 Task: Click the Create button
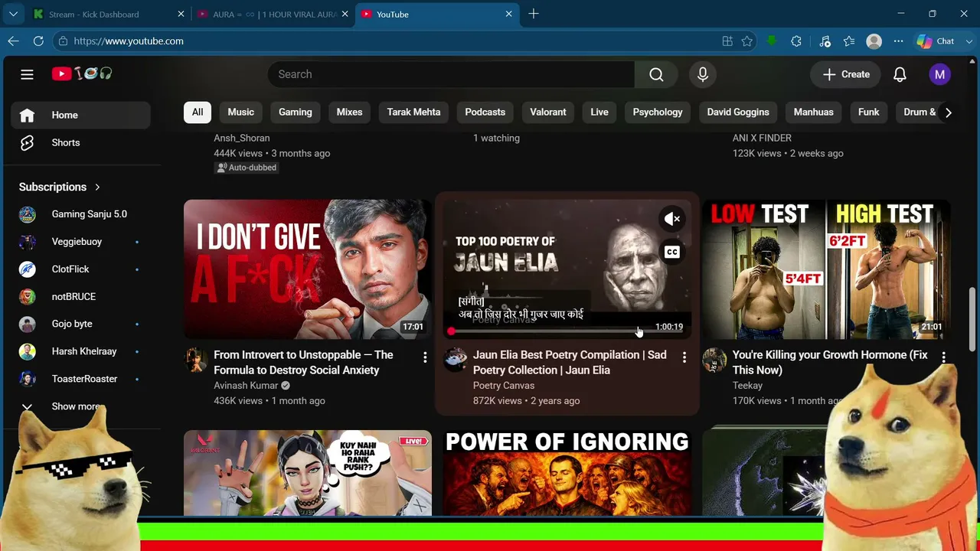pos(846,74)
